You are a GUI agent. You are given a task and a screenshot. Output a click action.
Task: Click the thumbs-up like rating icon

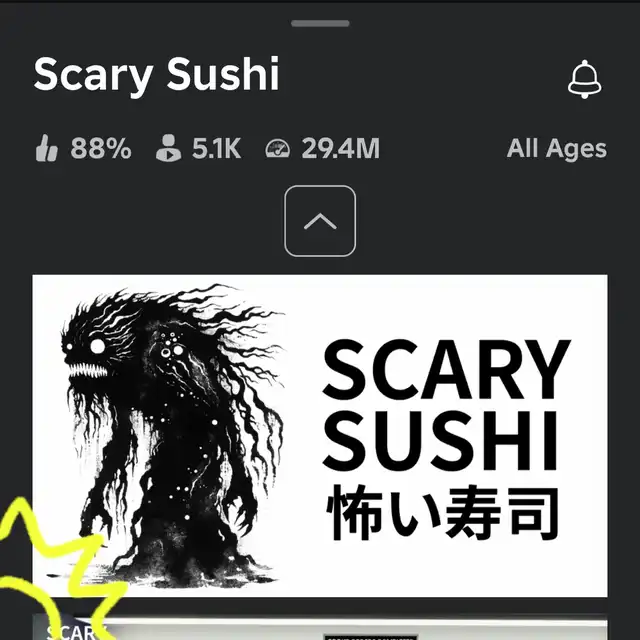[46, 148]
